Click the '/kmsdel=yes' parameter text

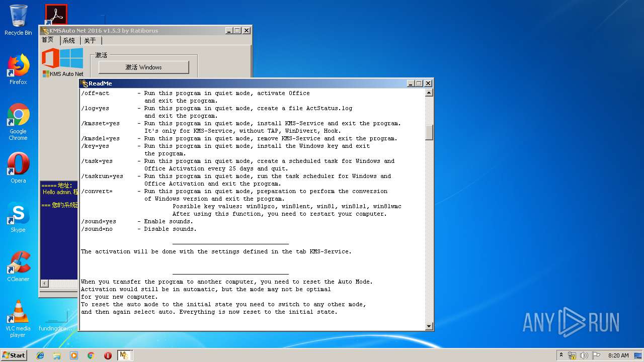[101, 139]
